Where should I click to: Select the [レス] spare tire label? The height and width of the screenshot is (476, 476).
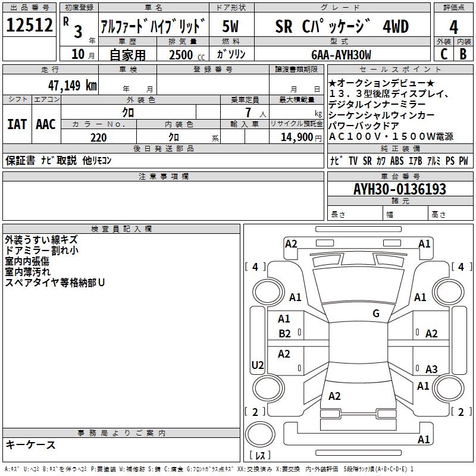coord(260,455)
